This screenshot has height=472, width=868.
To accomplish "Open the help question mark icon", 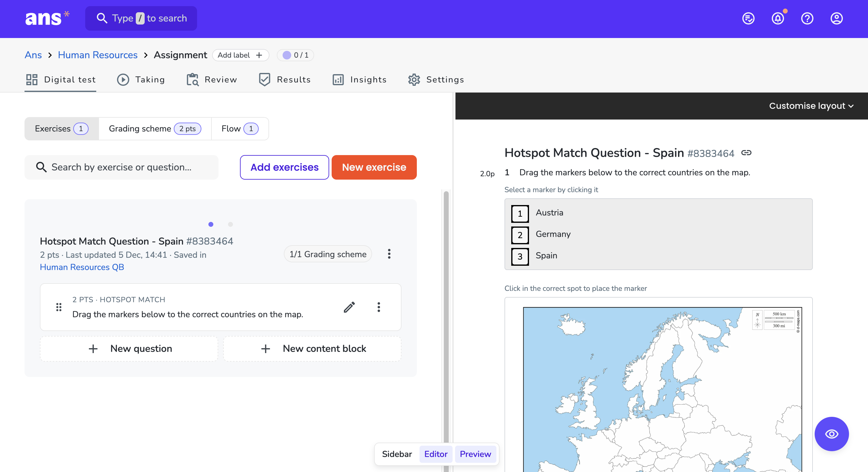I will pos(807,18).
